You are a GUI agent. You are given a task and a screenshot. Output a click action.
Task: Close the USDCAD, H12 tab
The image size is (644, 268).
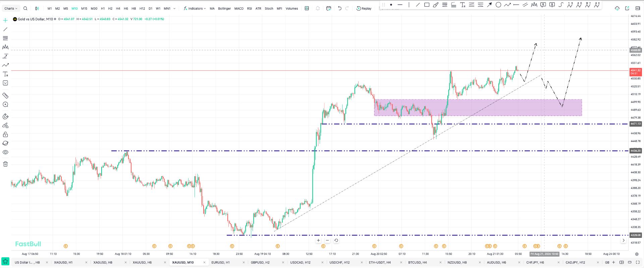pos(322,262)
